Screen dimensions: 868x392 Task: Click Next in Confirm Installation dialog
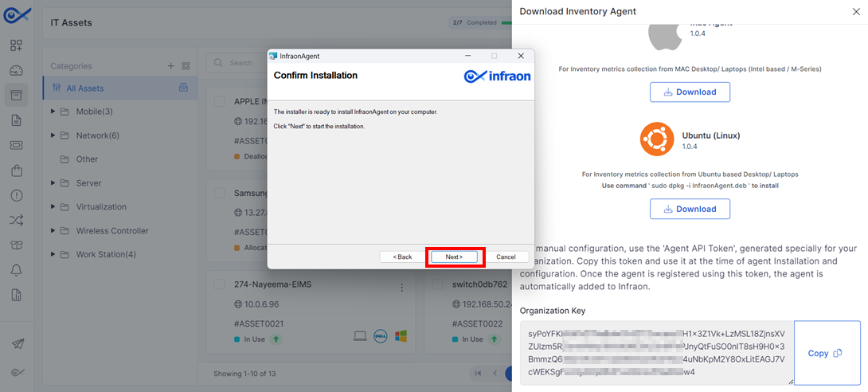455,257
